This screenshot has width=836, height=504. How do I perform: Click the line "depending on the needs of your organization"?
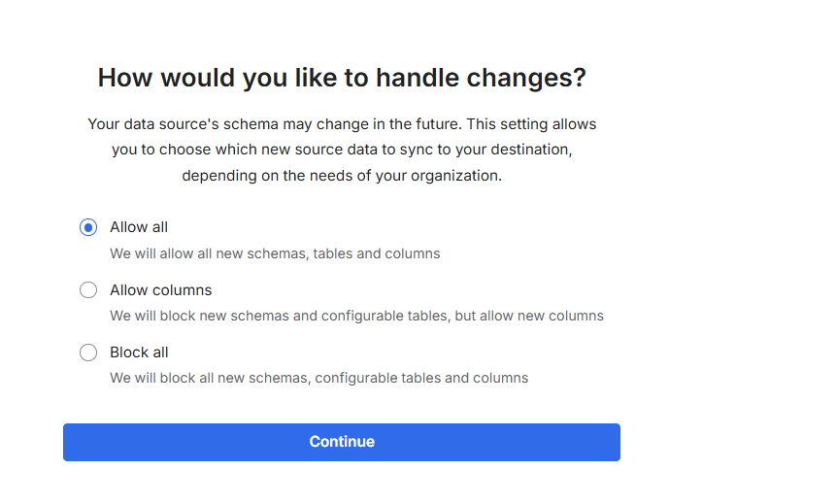point(342,177)
